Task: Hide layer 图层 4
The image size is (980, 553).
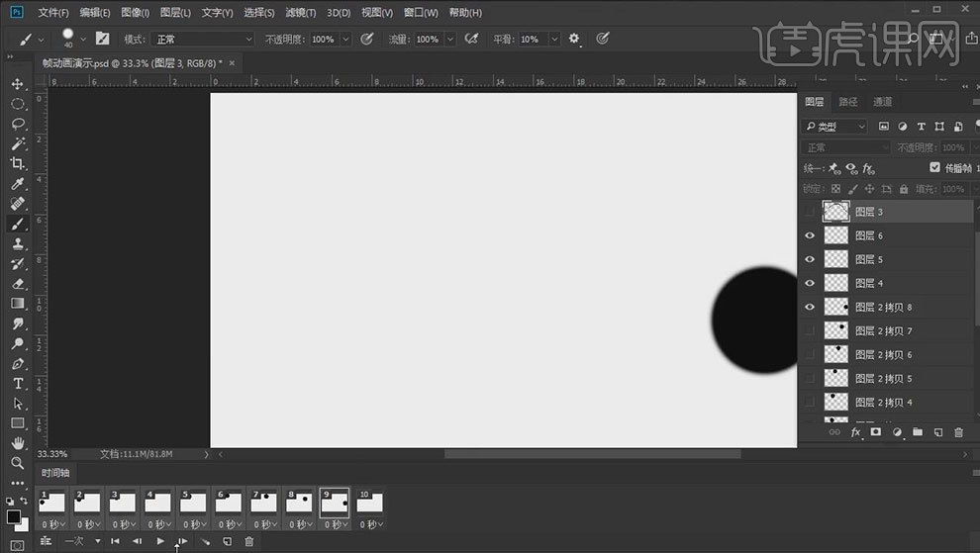Action: 810,283
